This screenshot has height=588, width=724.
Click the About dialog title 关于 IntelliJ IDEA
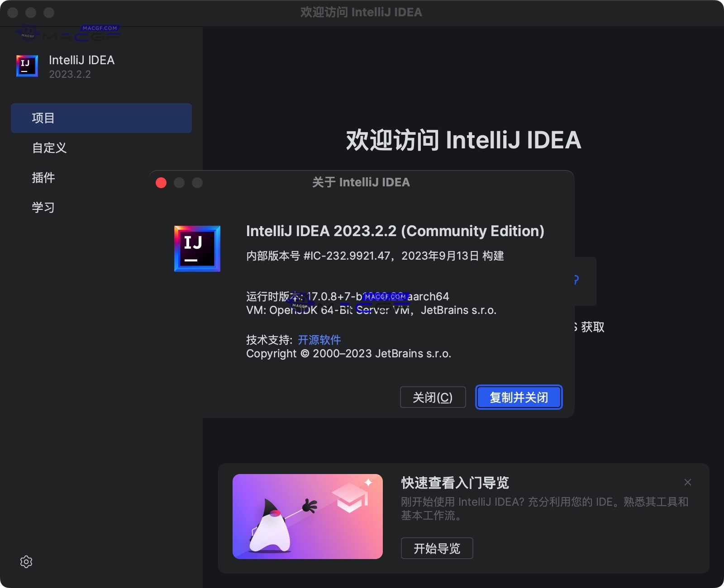point(361,182)
